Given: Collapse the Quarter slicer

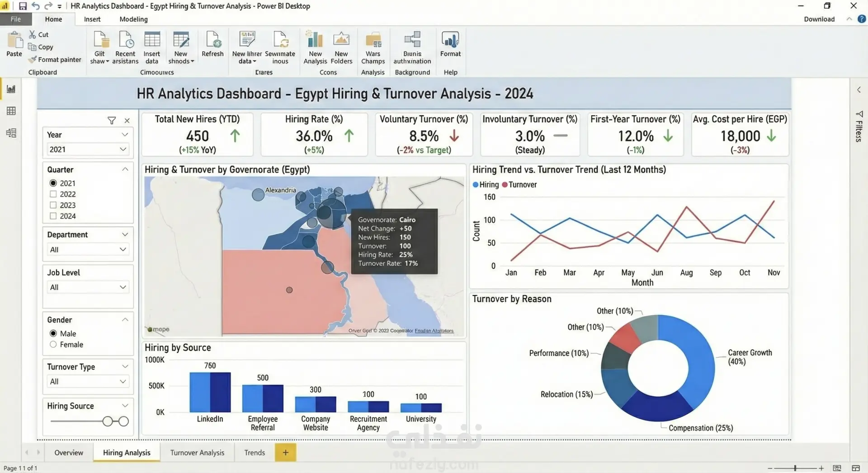Looking at the screenshot, I should (125, 169).
